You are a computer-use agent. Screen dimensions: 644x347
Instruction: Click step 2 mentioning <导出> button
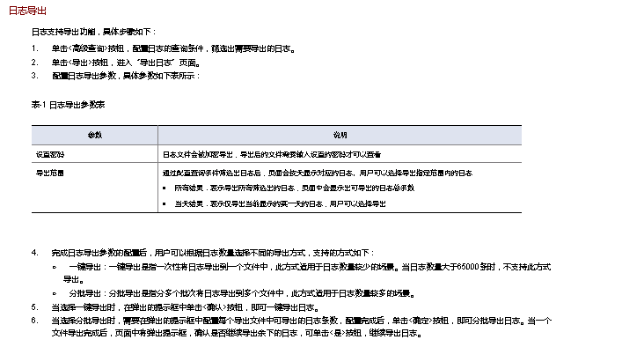117,63
